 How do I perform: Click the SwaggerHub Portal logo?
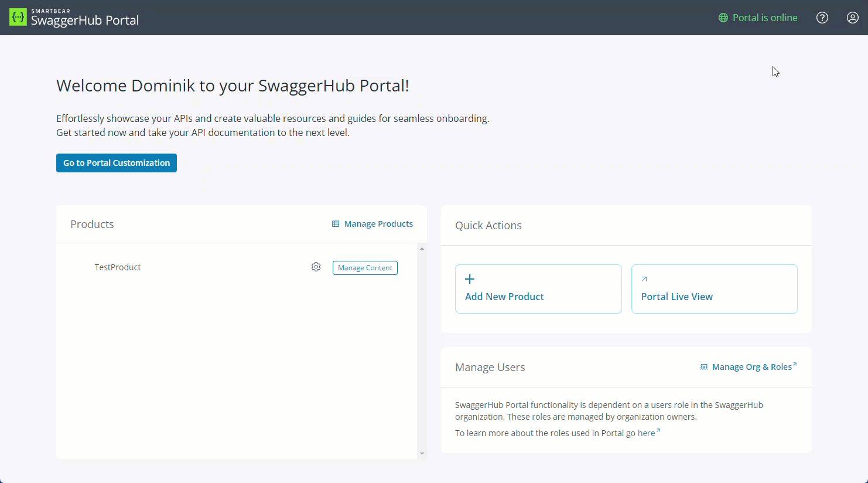[x=73, y=18]
